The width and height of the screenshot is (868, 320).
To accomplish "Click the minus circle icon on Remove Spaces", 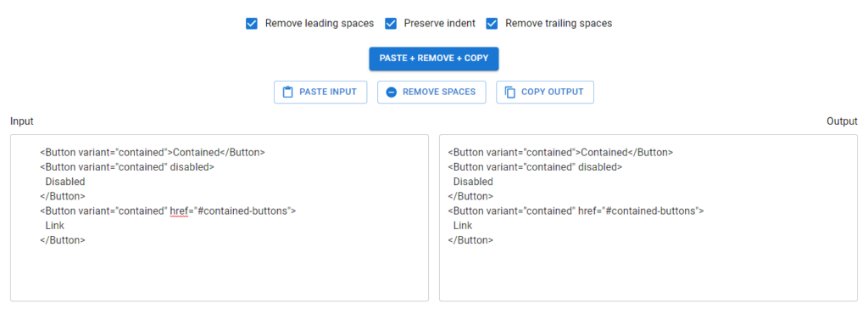I will click(391, 92).
